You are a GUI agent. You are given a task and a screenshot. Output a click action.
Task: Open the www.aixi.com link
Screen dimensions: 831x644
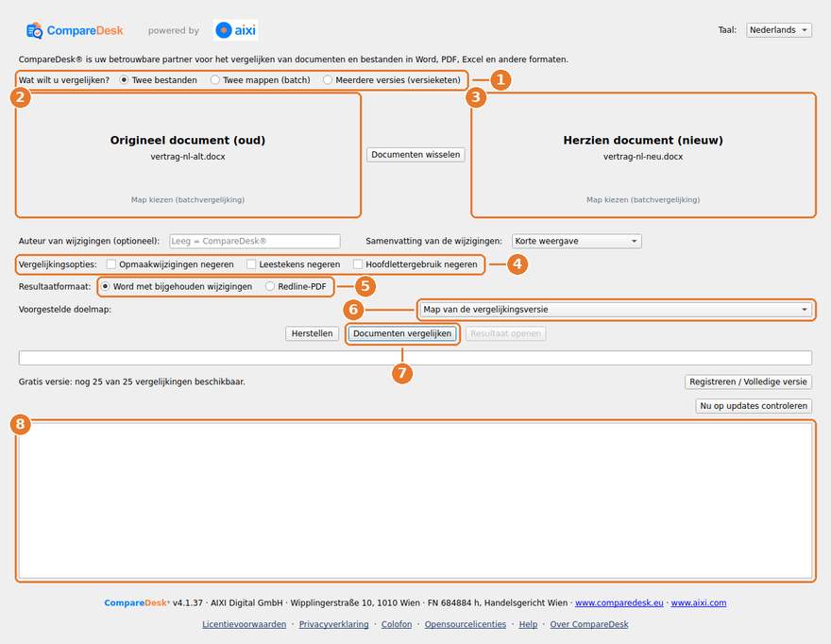(x=699, y=602)
